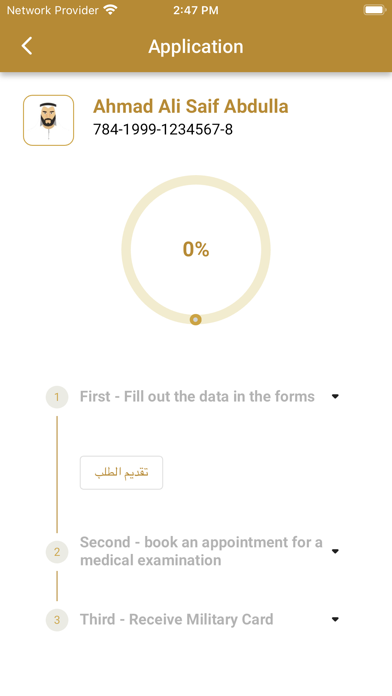392x696 pixels.
Task: Tap the Application header title
Action: click(196, 47)
